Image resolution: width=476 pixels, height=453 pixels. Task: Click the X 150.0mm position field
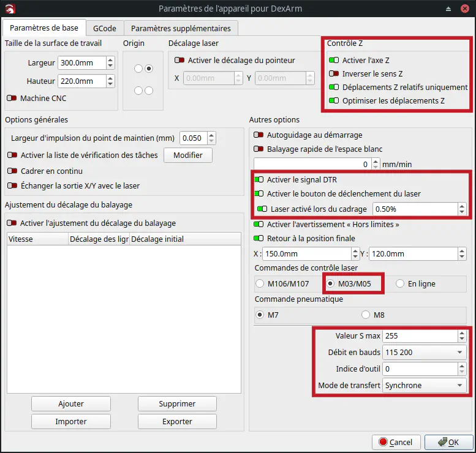pos(307,253)
